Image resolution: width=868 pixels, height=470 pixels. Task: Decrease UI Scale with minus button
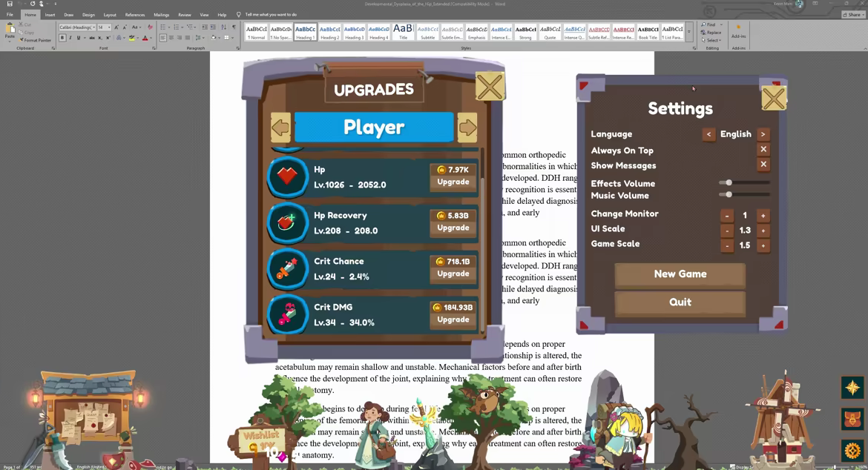tap(727, 231)
